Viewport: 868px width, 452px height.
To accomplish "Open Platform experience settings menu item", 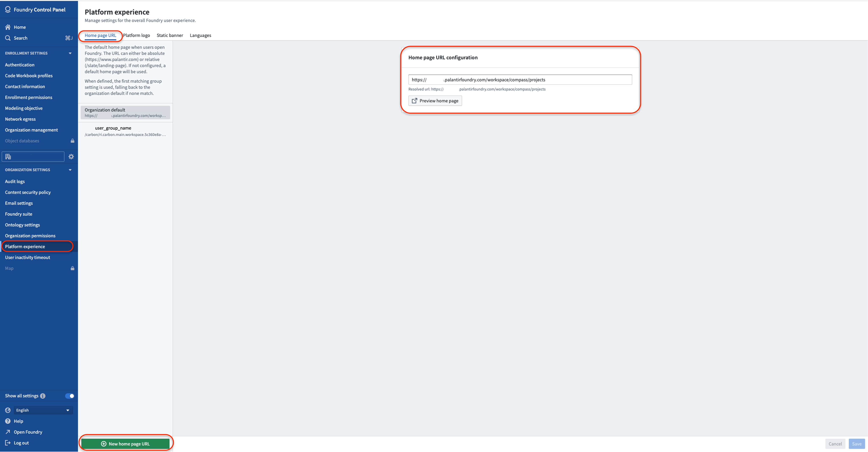I will (x=36, y=246).
